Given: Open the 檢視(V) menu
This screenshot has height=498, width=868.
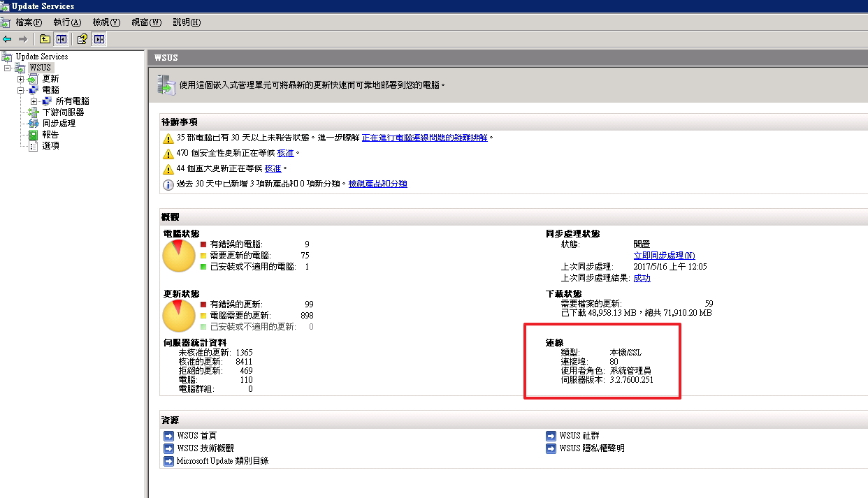Looking at the screenshot, I should [106, 22].
